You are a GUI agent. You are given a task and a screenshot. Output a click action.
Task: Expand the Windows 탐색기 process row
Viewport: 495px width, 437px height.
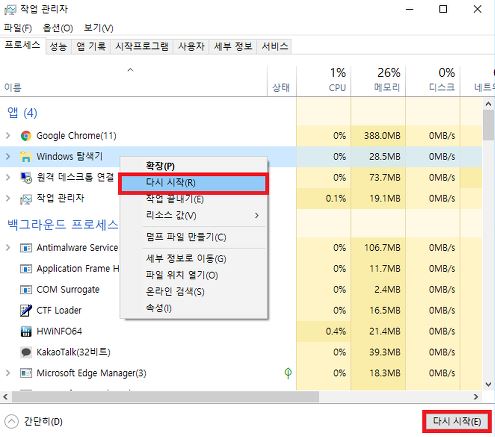[8, 156]
